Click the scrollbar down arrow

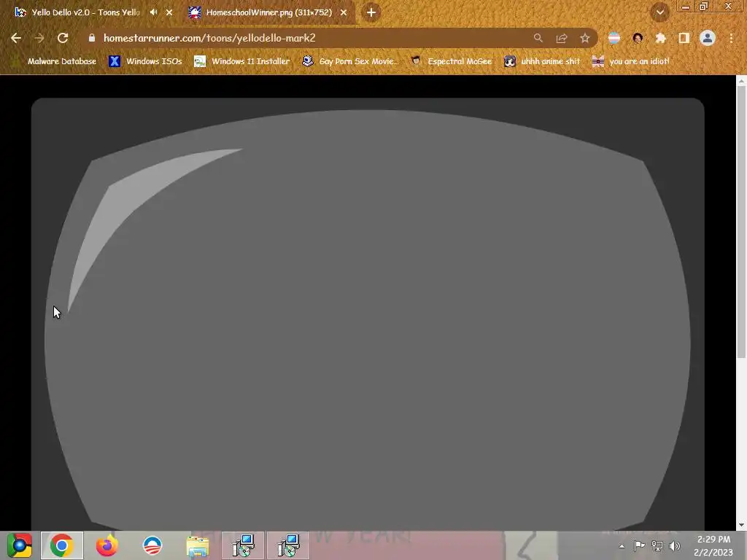[741, 525]
